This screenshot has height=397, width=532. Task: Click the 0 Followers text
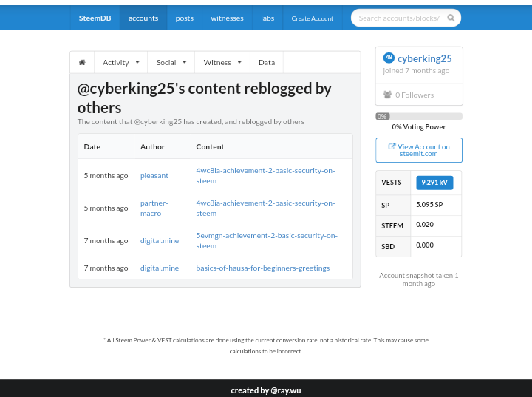[415, 95]
